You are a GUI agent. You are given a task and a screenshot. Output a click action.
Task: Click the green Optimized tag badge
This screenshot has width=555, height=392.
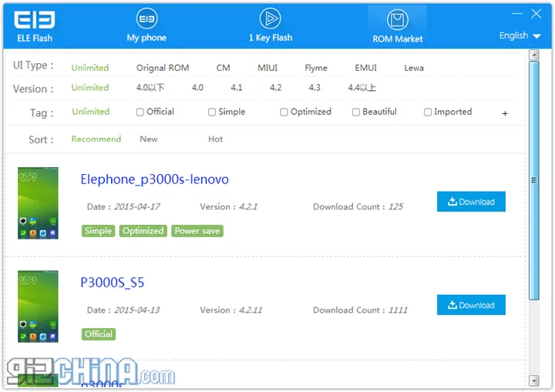pyautogui.click(x=143, y=231)
